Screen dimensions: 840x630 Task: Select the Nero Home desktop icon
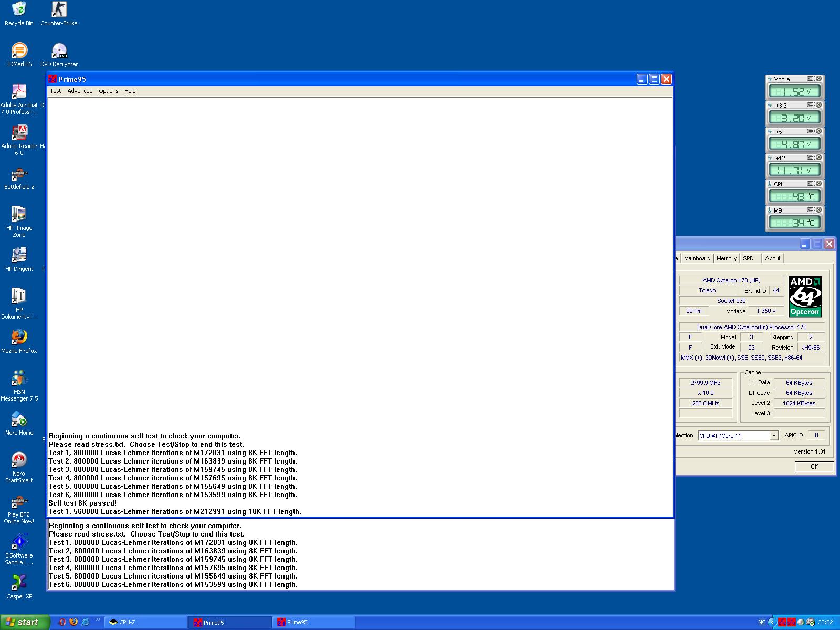click(19, 423)
